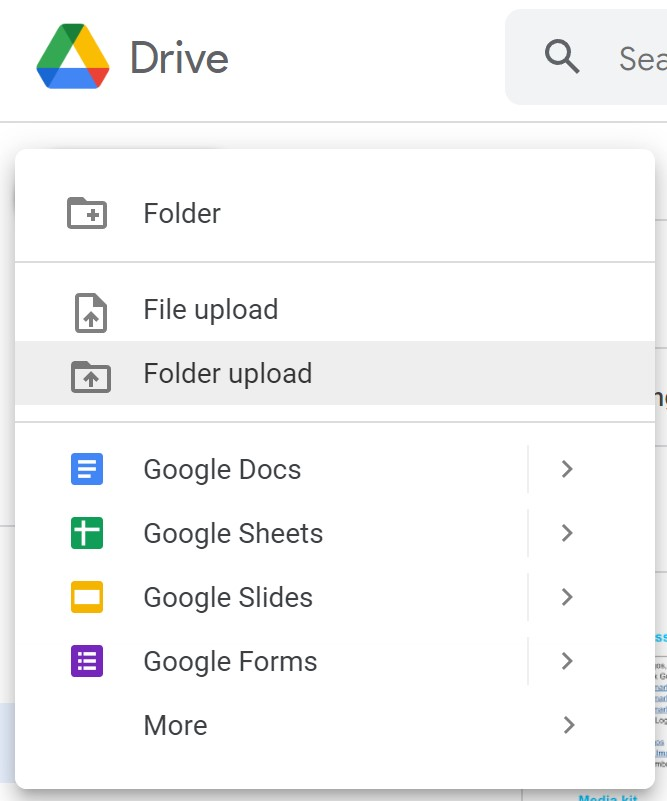Select the Folder menu label
This screenshot has height=801, width=667.
(x=182, y=213)
